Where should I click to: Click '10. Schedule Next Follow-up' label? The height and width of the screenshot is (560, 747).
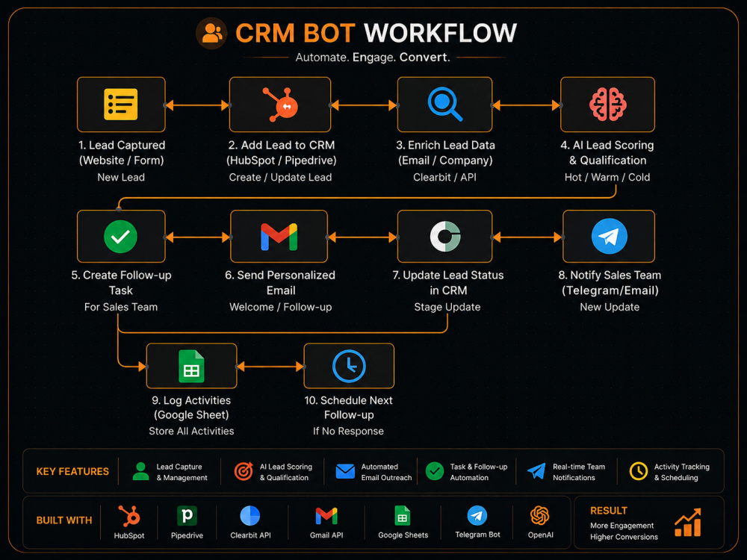pyautogui.click(x=349, y=408)
